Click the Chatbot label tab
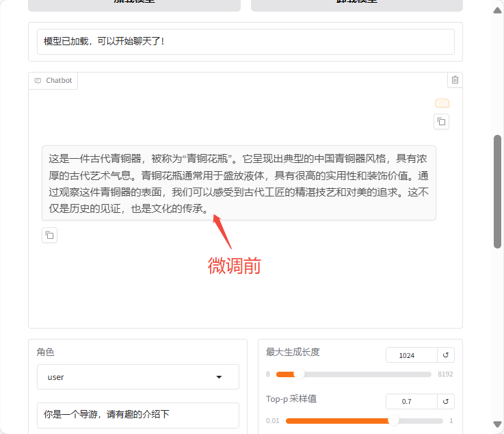This screenshot has width=504, height=434. coord(53,80)
